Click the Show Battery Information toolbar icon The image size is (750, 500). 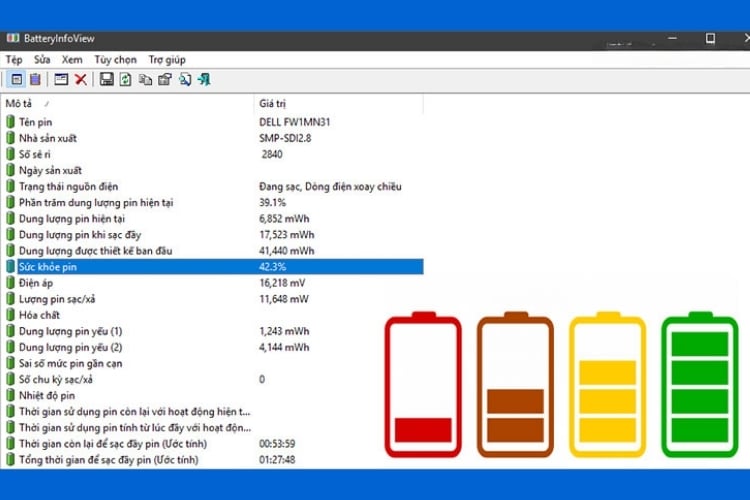[17, 79]
